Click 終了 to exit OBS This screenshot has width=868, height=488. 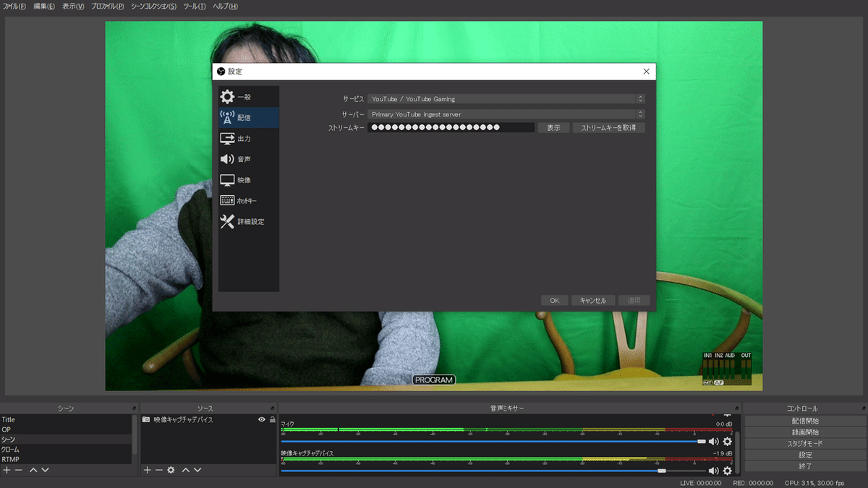805,466
